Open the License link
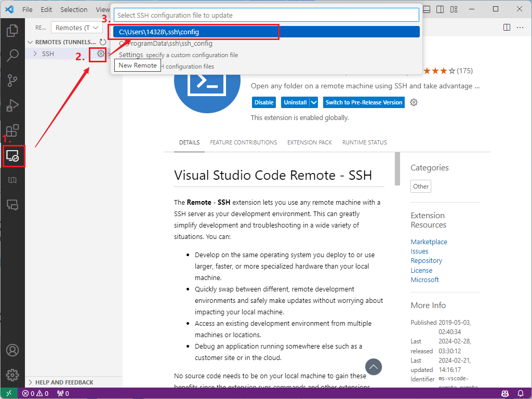This screenshot has height=399, width=532. (x=421, y=270)
